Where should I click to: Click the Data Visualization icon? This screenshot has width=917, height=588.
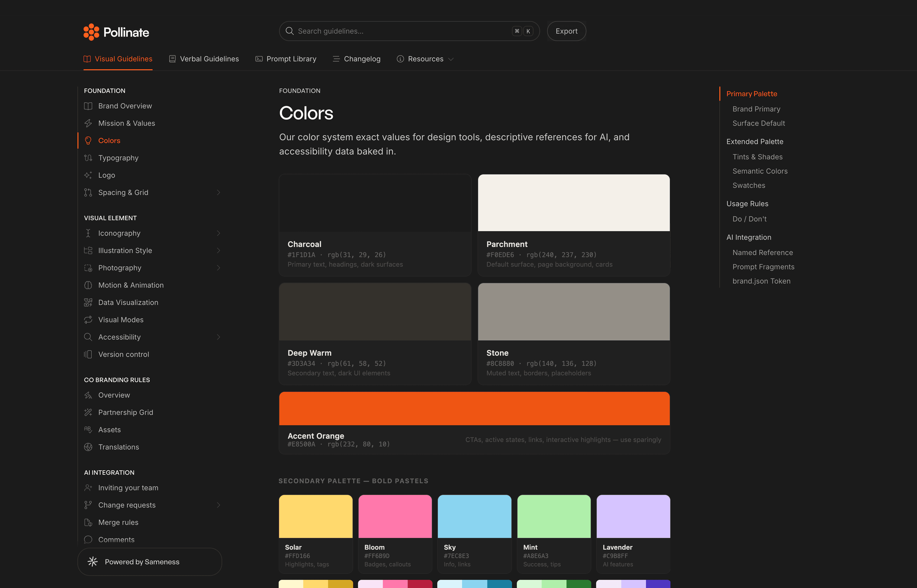(x=88, y=302)
